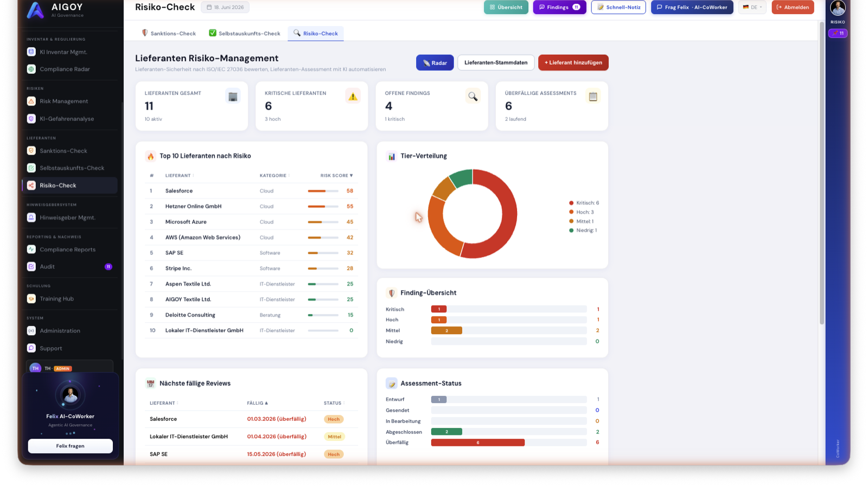The width and height of the screenshot is (868, 487).
Task: Click the Risiko-Check sidebar icon
Action: 31,185
